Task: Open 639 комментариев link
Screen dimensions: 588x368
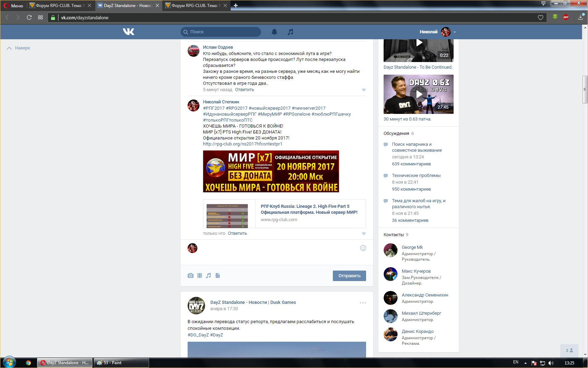Action: (x=411, y=164)
